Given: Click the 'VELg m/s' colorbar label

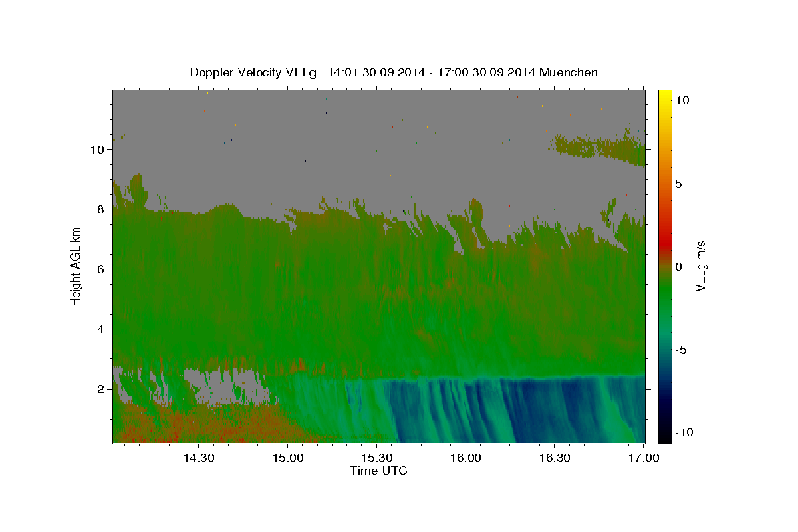Looking at the screenshot, I should 700,266.
